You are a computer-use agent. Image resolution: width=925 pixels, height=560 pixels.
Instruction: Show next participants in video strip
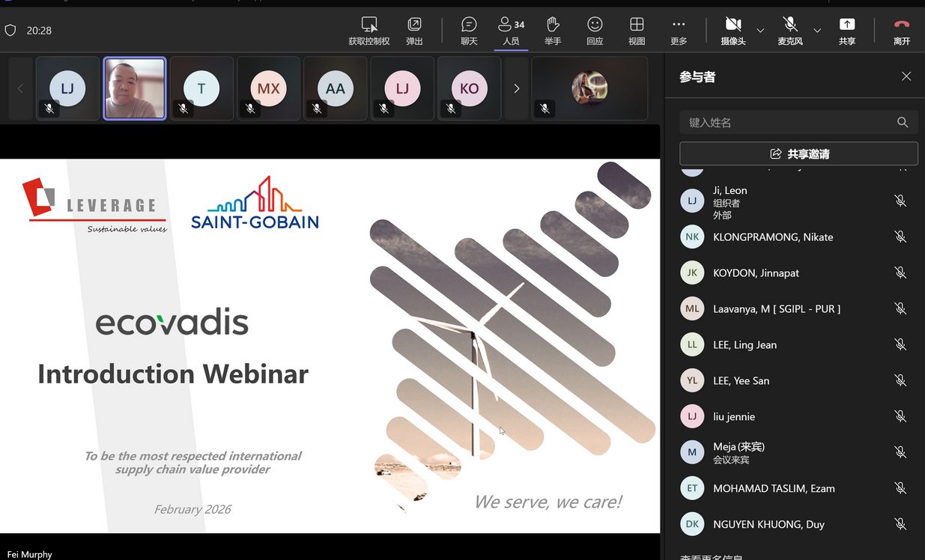(516, 88)
